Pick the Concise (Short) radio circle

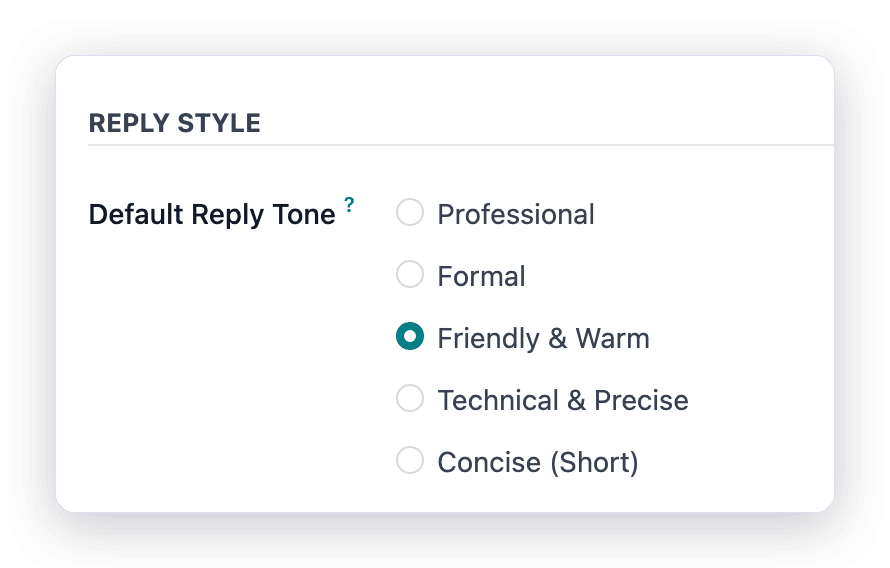click(410, 460)
